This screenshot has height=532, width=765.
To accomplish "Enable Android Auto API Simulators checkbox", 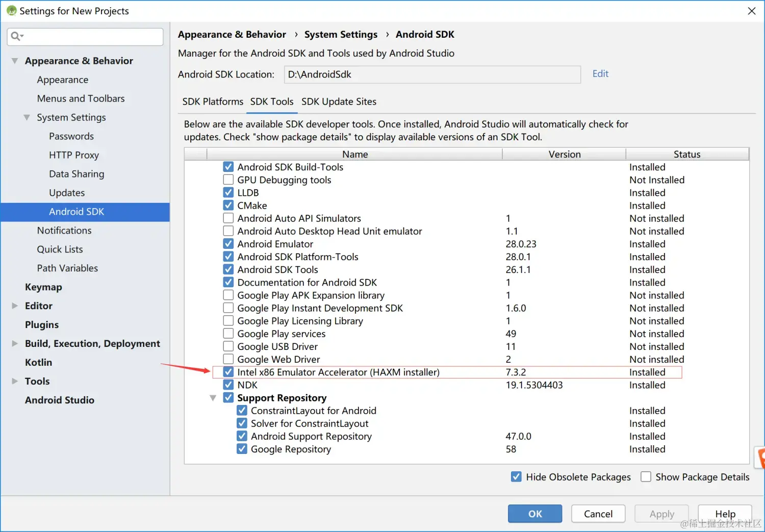I will [x=228, y=218].
